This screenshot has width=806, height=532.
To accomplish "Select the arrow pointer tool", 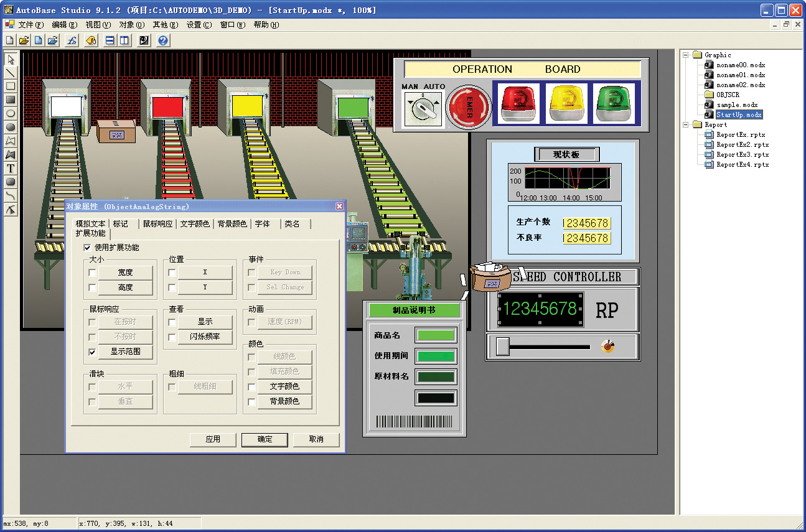I will tap(11, 59).
